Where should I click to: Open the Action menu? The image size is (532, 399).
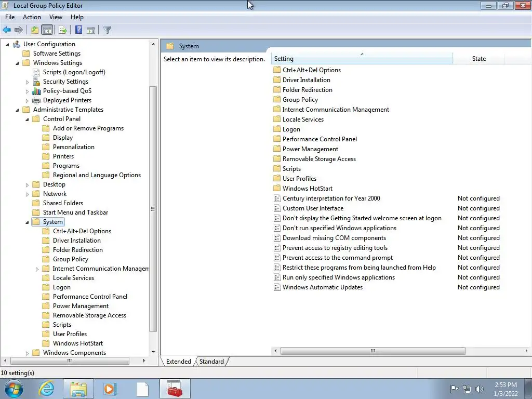32,17
